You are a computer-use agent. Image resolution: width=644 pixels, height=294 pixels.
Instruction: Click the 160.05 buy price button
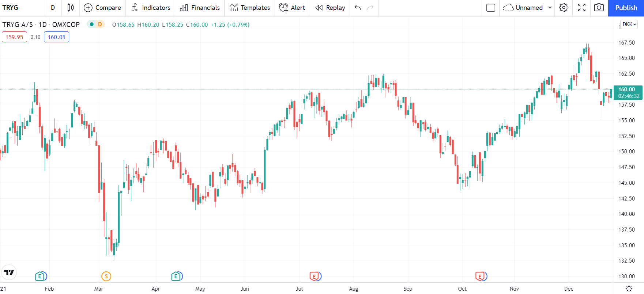click(x=56, y=37)
